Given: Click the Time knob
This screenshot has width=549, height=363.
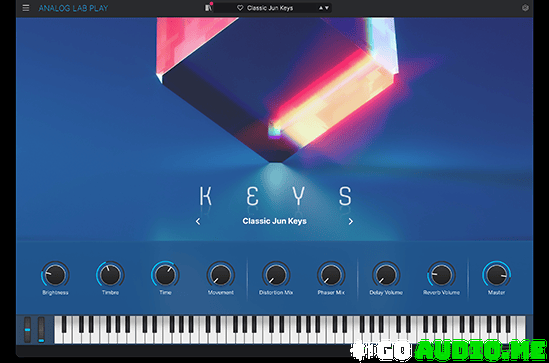Looking at the screenshot, I should coord(165,275).
